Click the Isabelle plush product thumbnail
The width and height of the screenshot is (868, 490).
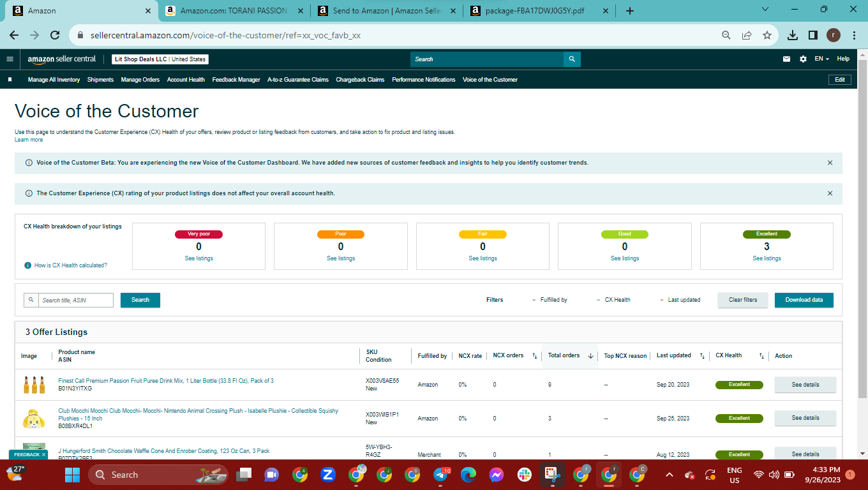[34, 419]
